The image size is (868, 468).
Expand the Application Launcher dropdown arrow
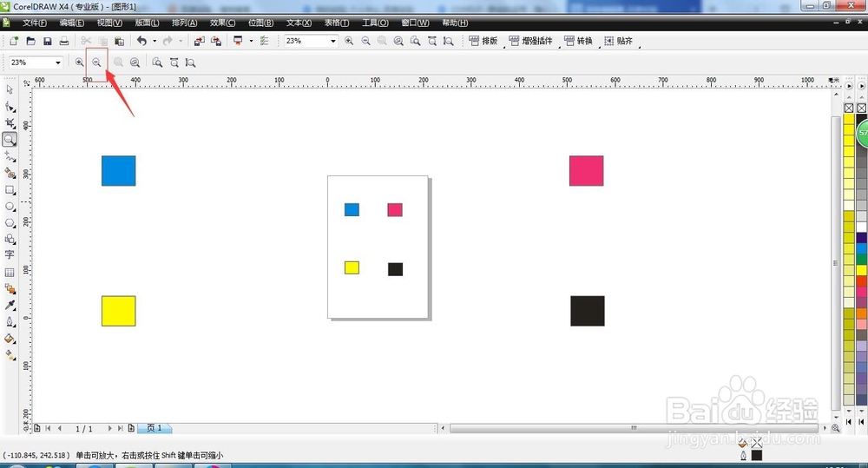251,41
